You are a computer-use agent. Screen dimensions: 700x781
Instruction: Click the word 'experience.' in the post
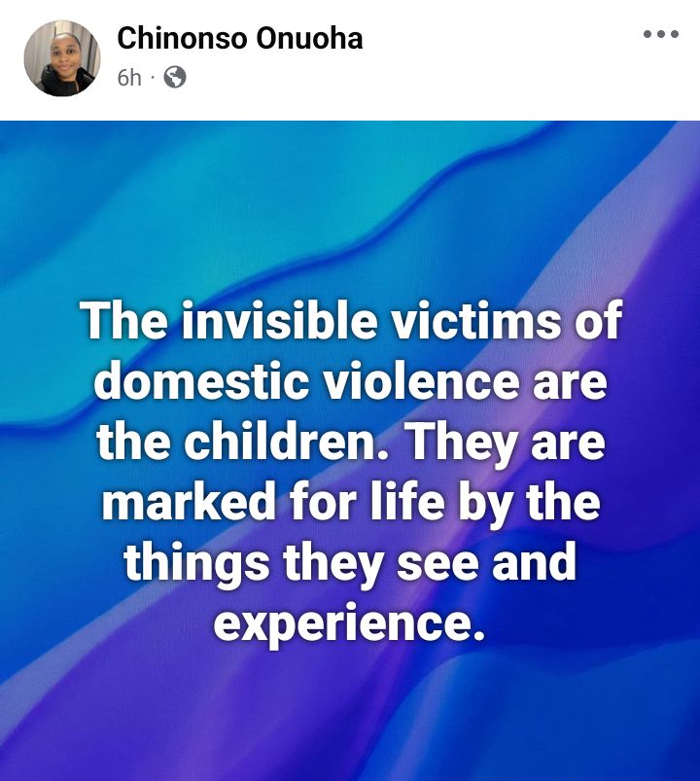[349, 624]
